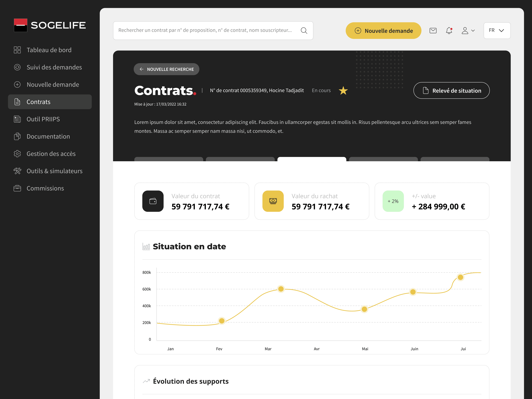
Task: Click the bar chart icon beside Situation en date
Action: click(146, 246)
